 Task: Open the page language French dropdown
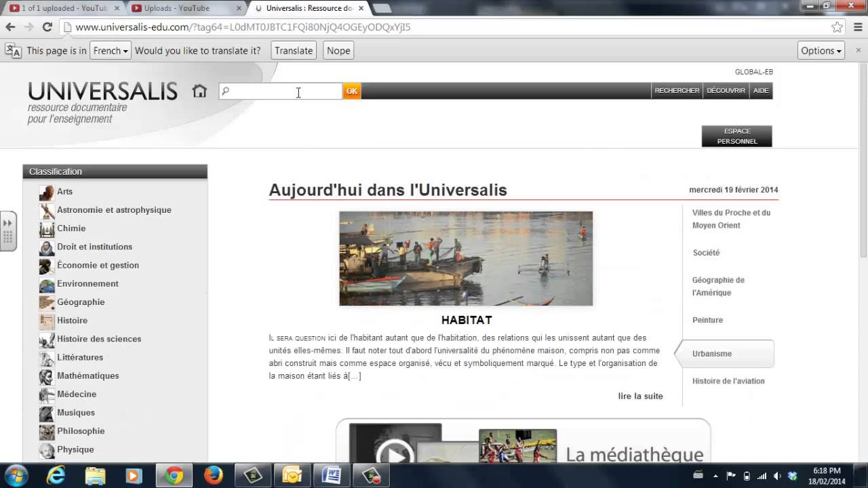[x=110, y=51]
